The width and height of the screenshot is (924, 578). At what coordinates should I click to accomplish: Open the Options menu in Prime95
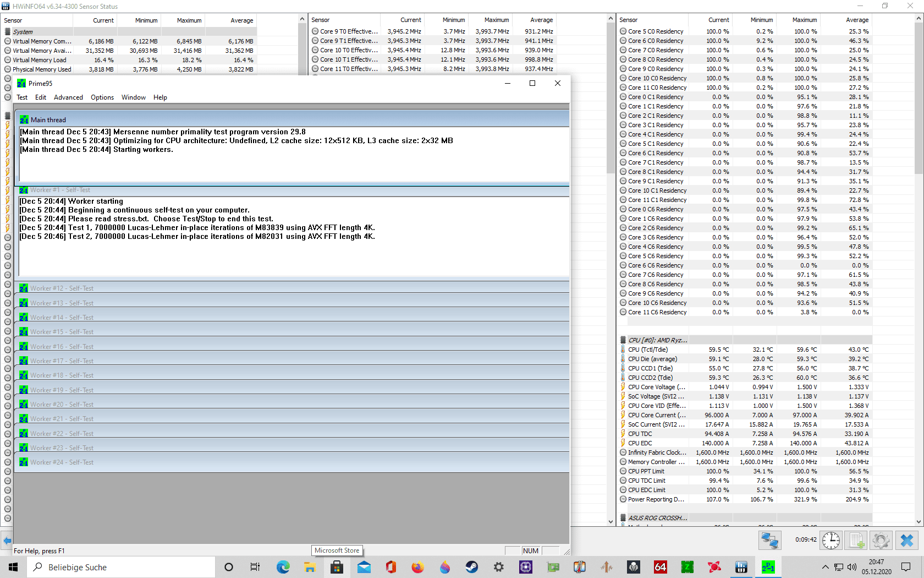click(x=102, y=97)
